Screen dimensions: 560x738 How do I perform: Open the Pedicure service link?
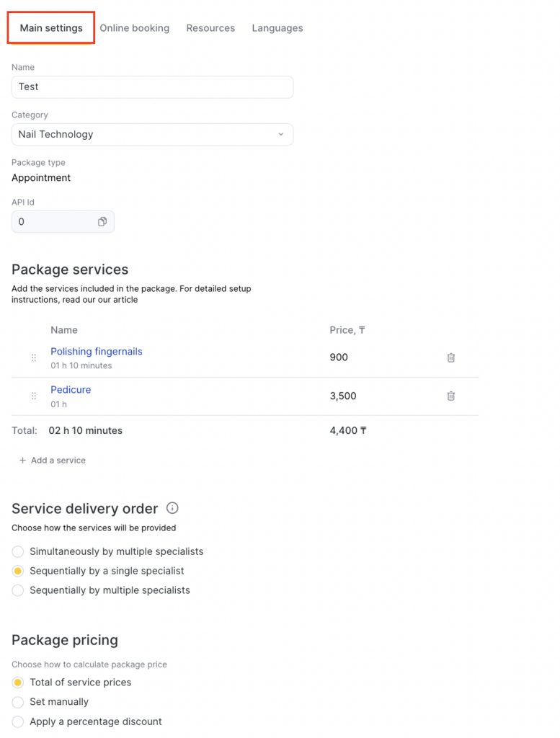71,390
